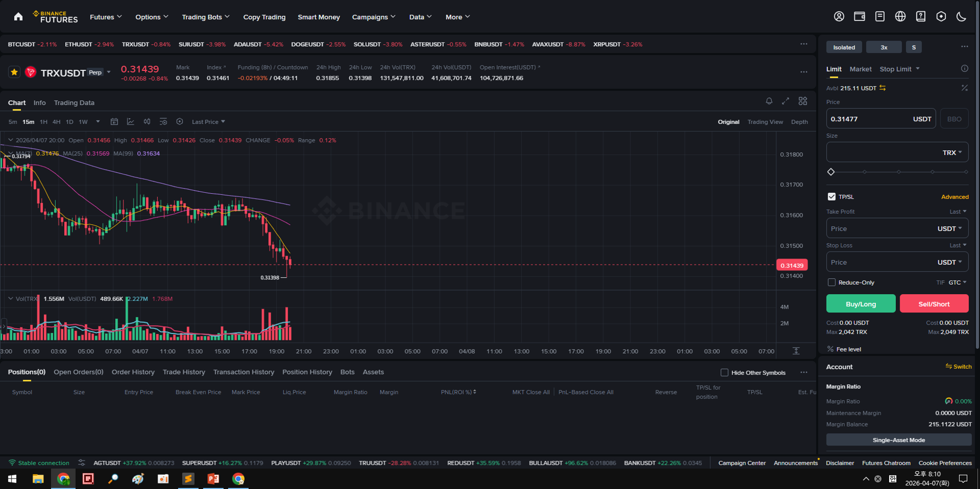
Task: Open order panel more options dots
Action: 964,47
